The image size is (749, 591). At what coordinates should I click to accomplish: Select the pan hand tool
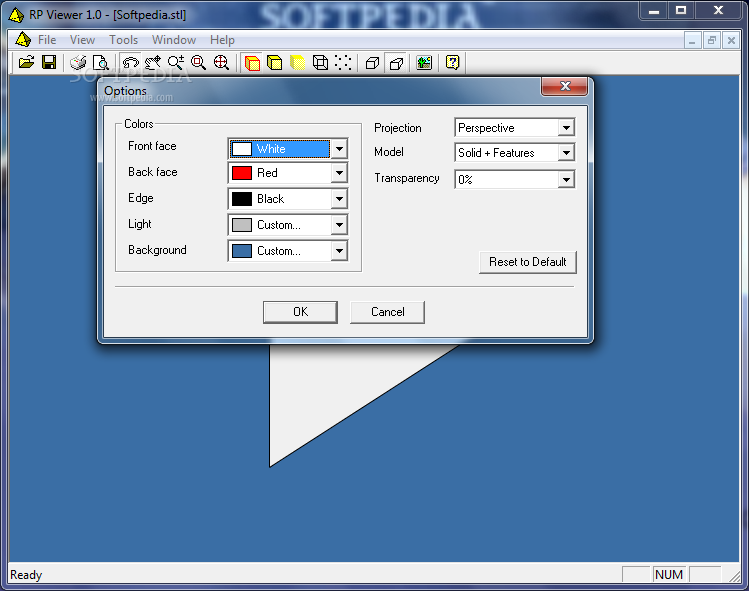pyautogui.click(x=153, y=62)
